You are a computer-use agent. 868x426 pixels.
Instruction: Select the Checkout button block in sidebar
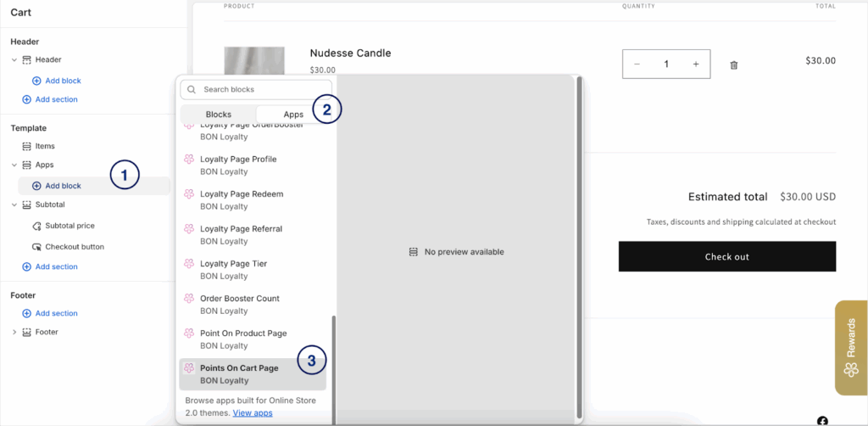75,247
